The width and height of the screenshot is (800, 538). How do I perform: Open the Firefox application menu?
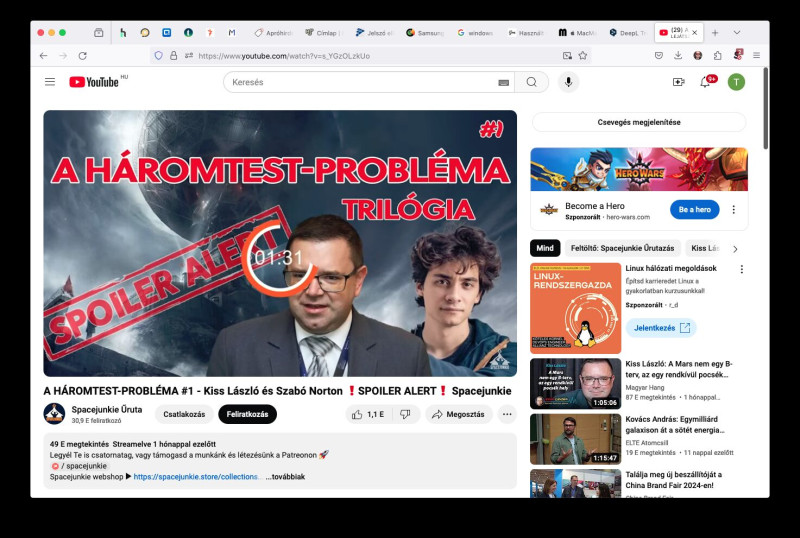click(x=757, y=56)
